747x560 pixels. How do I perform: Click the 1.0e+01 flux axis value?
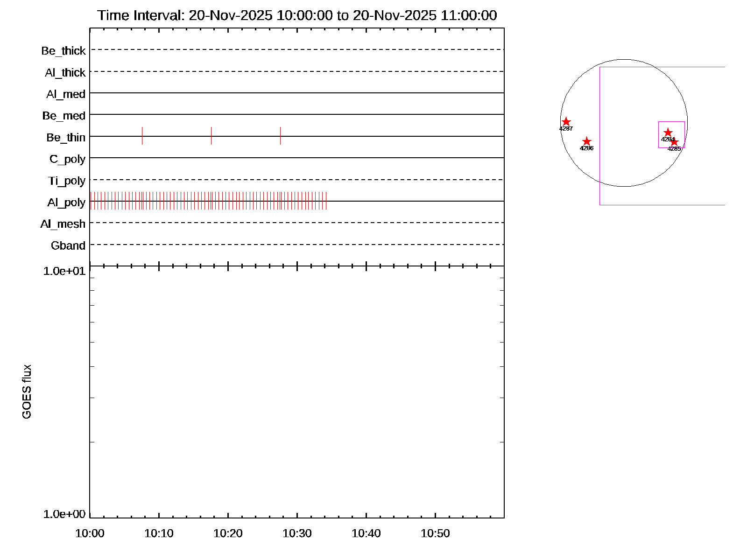coord(64,271)
